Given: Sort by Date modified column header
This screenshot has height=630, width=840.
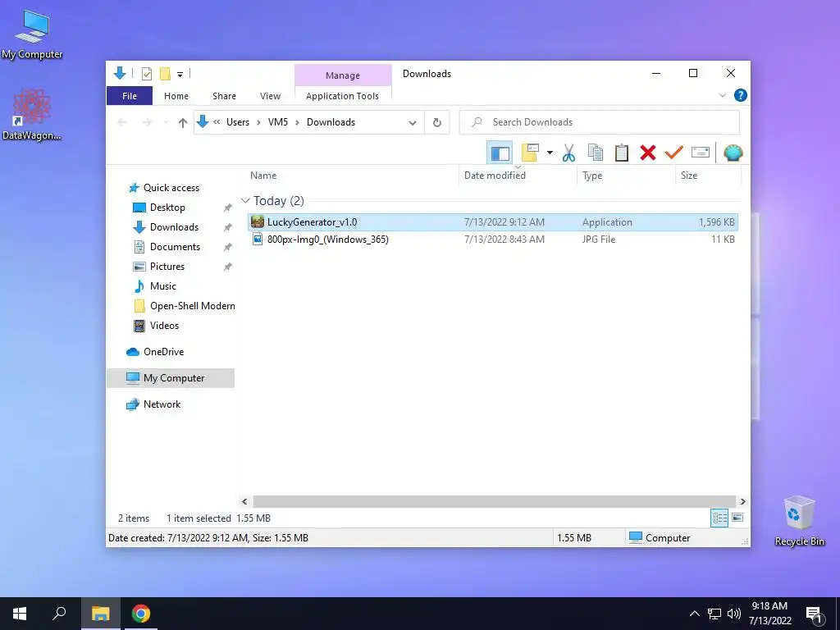Looking at the screenshot, I should click(x=518, y=176).
